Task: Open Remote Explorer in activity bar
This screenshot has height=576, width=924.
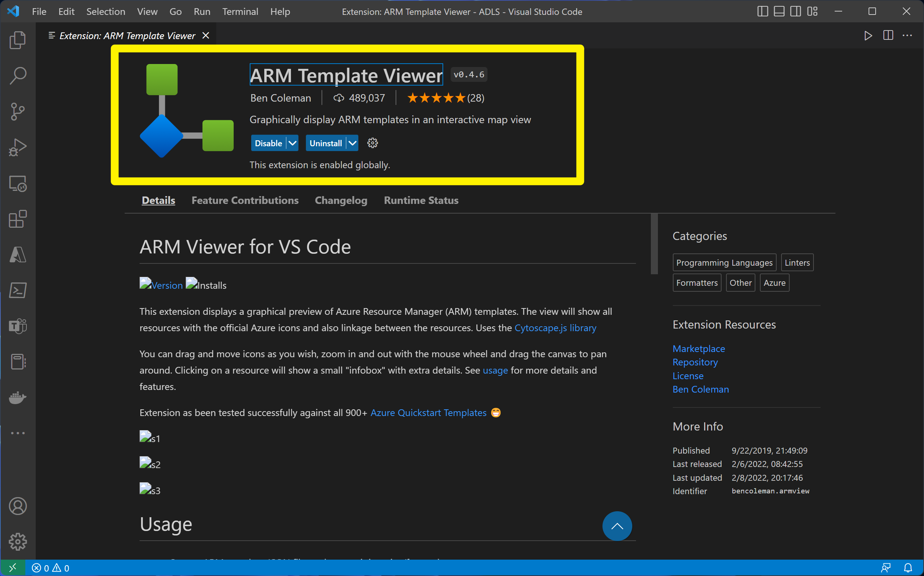Action: click(17, 183)
